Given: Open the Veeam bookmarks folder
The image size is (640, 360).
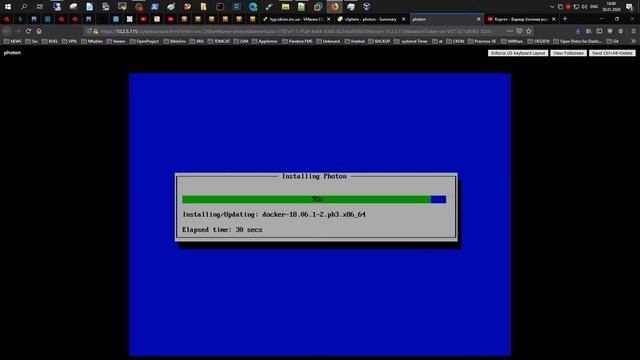Looking at the screenshot, I should [x=116, y=41].
